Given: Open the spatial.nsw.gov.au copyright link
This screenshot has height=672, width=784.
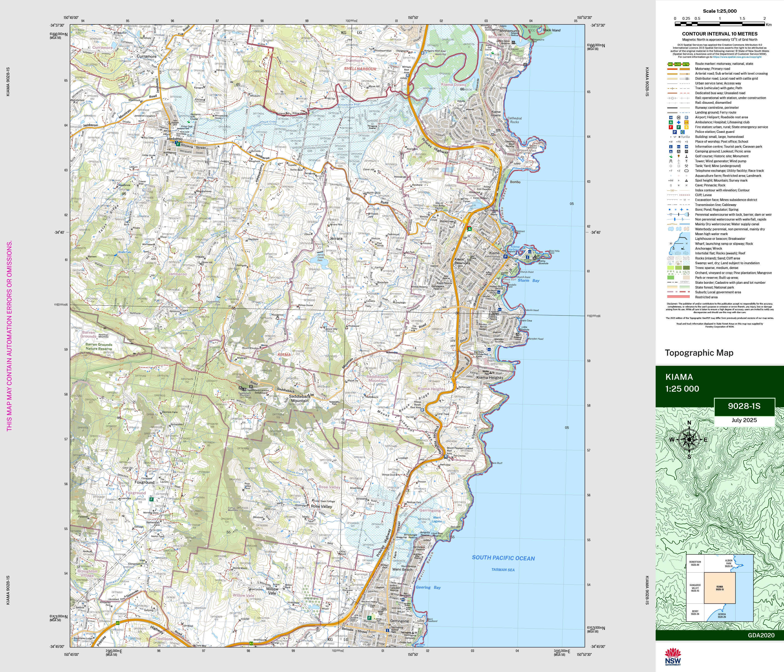Looking at the screenshot, I should point(737,57).
